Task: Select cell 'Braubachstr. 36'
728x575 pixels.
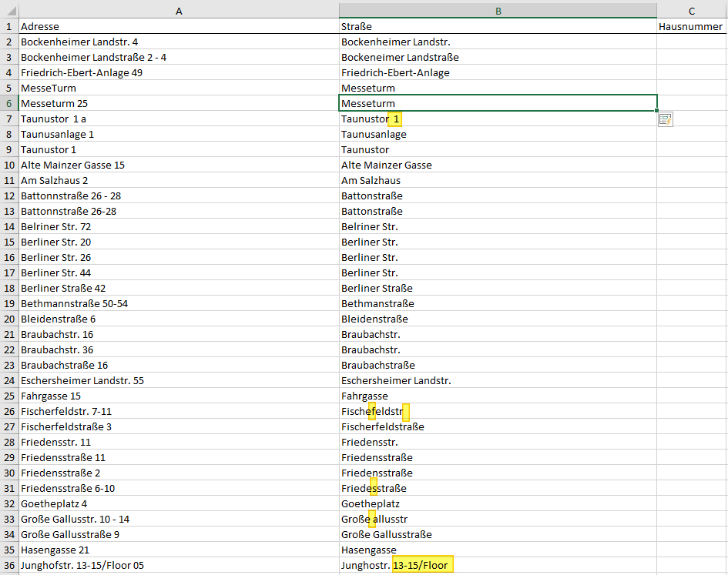Action: [179, 349]
